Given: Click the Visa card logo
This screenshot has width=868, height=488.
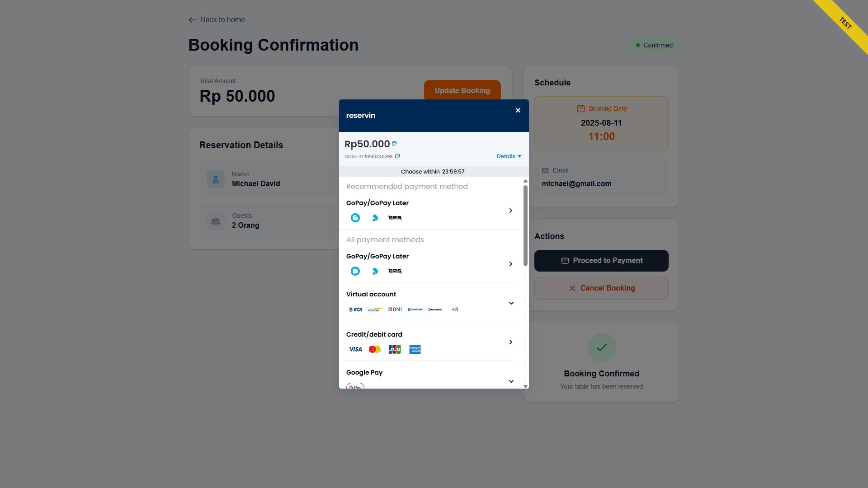Looking at the screenshot, I should coord(355,349).
